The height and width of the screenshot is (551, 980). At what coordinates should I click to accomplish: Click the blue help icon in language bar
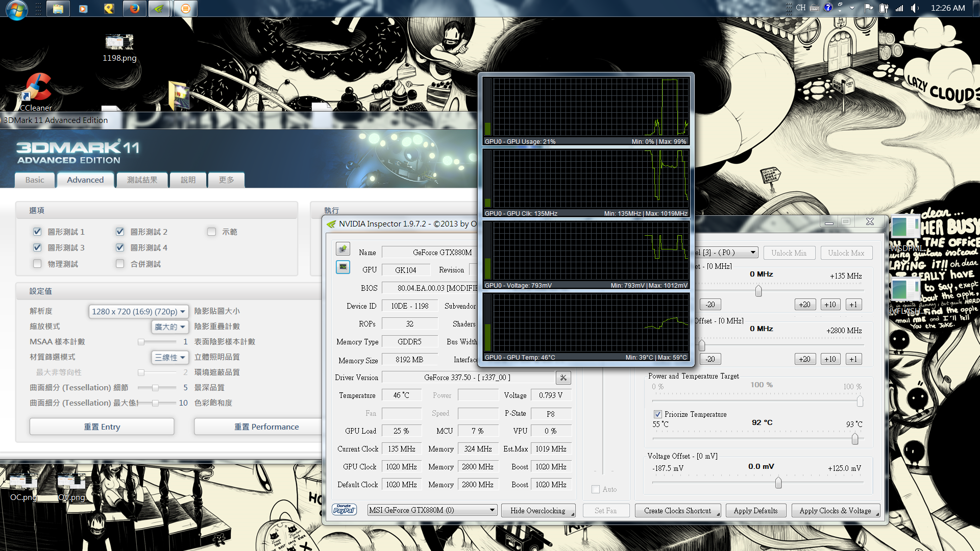pos(828,8)
